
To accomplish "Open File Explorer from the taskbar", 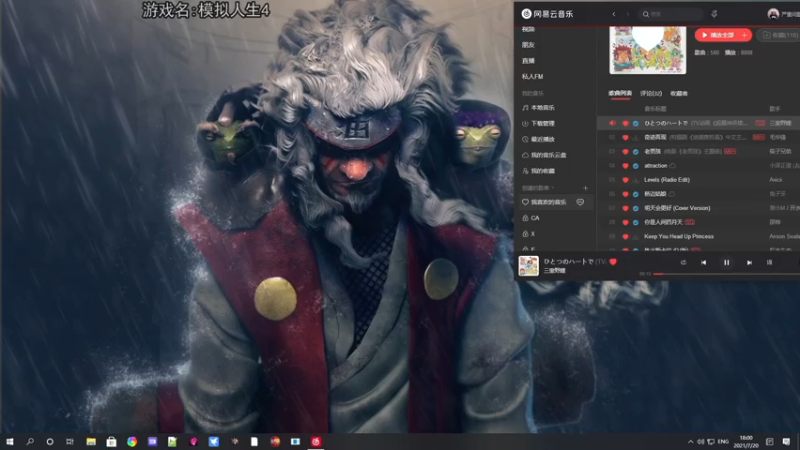I will 91,441.
